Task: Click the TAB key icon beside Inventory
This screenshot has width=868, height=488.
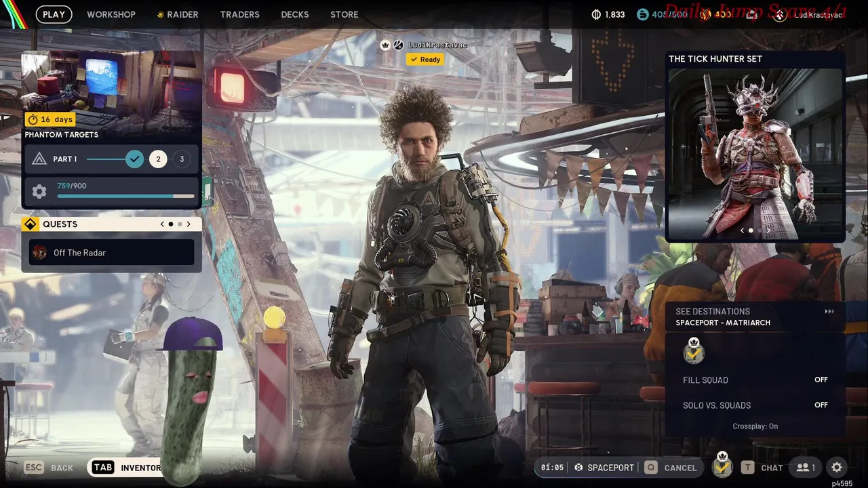Action: 103,468
